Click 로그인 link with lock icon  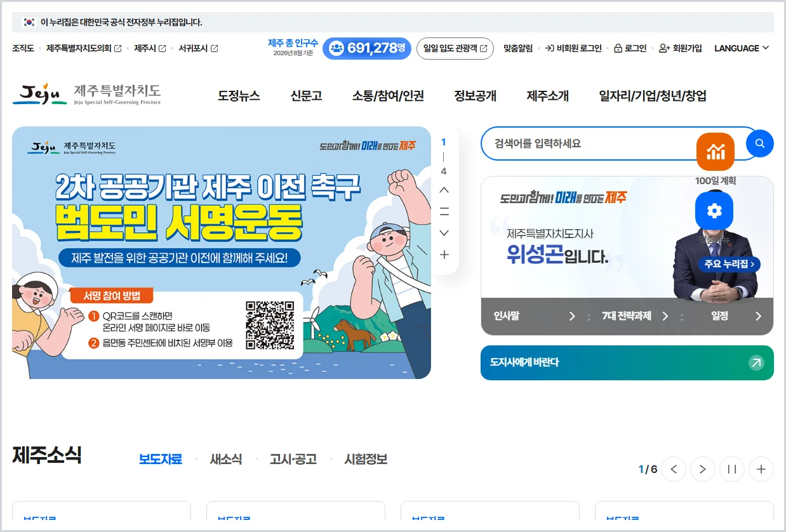630,48
